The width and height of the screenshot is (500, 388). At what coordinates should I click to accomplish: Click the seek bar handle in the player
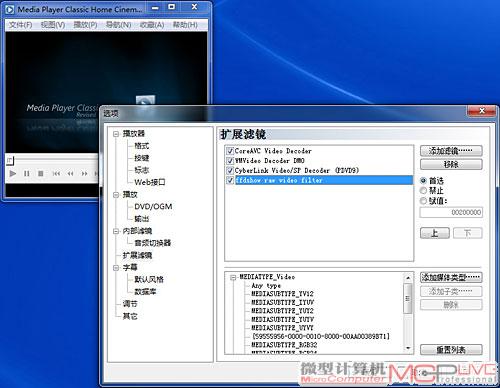point(10,161)
